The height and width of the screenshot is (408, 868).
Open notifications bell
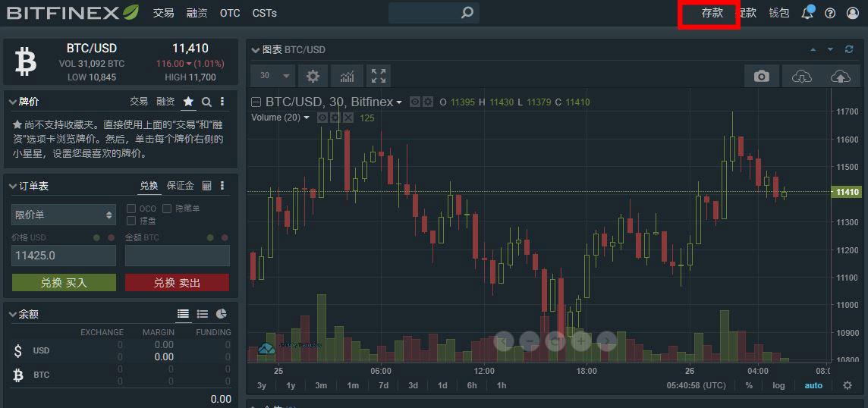[807, 14]
